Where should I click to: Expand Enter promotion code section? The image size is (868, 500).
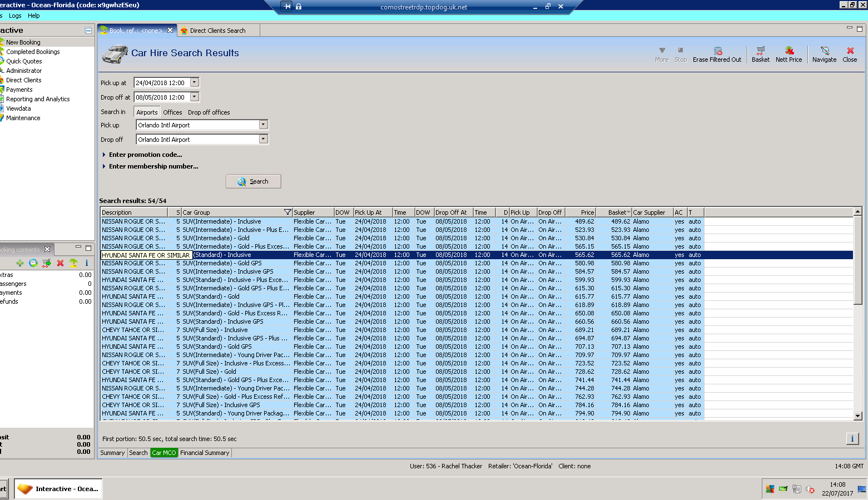coord(145,155)
